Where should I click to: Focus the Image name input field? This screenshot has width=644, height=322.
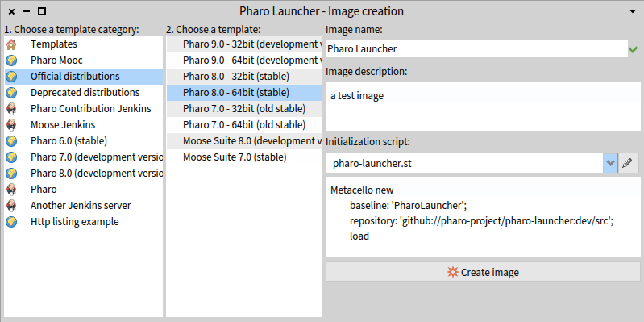(x=477, y=49)
